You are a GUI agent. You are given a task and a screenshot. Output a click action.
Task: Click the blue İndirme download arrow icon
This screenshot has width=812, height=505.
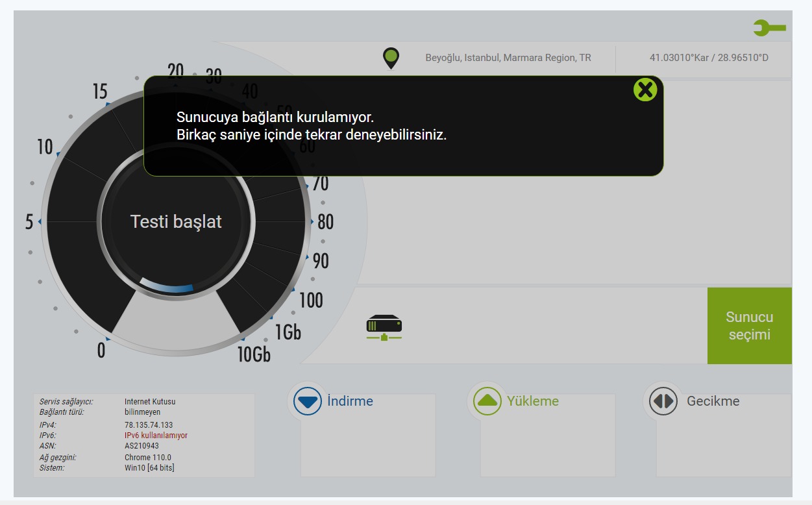tap(307, 401)
